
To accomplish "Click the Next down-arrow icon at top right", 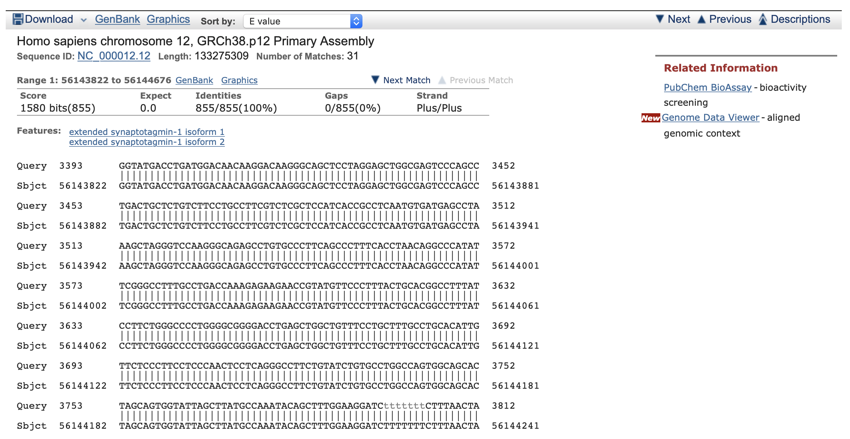I will (660, 19).
